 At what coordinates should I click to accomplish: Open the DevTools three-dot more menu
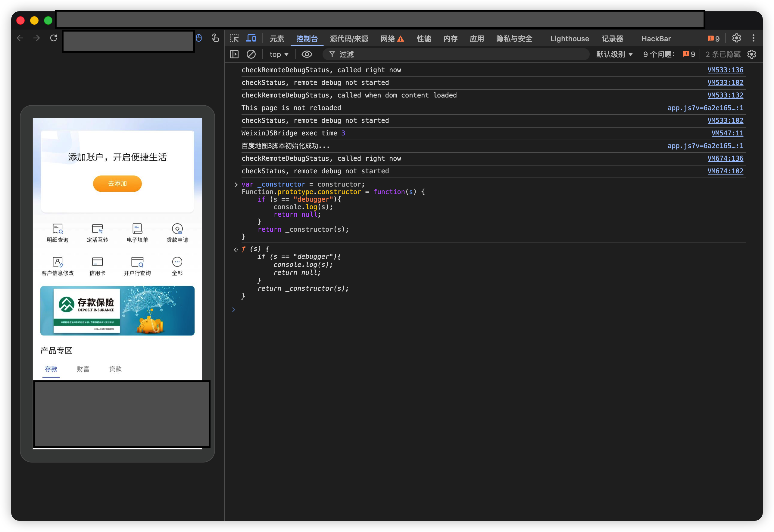[753, 38]
